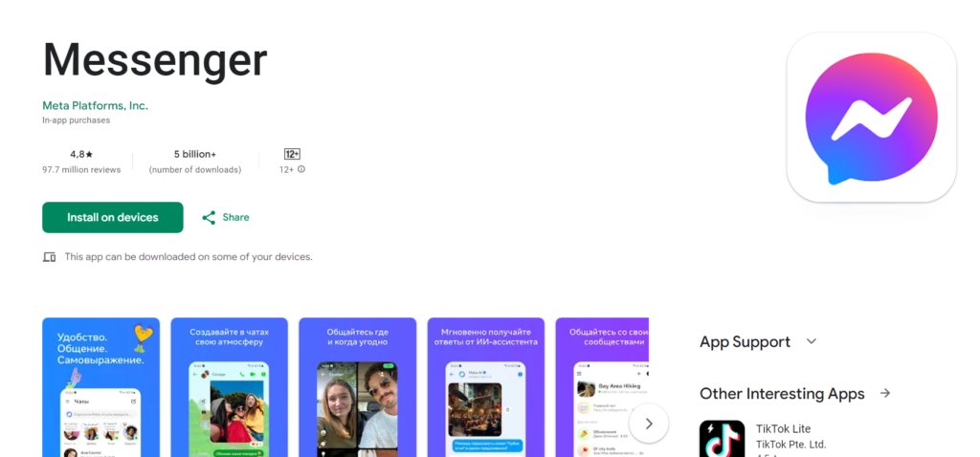Viewport: 980px width, 457px height.
Task: Open the content rating info icon
Action: coord(301,169)
